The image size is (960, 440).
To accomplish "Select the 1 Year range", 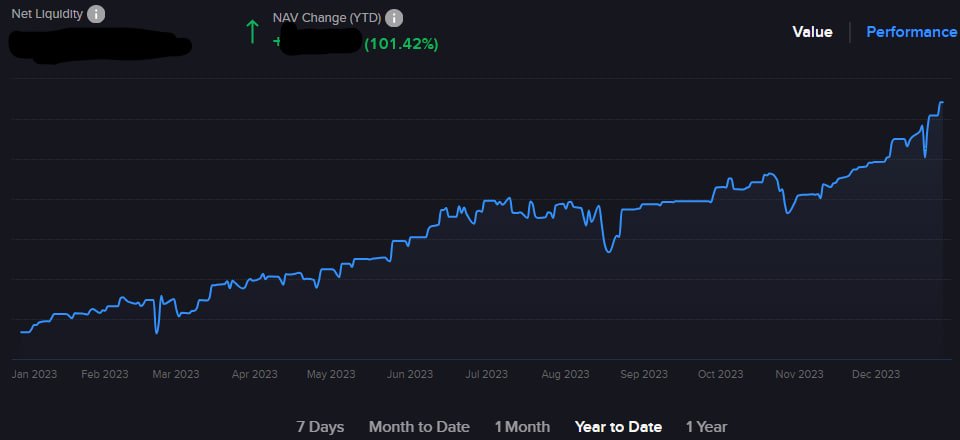I will click(x=707, y=427).
